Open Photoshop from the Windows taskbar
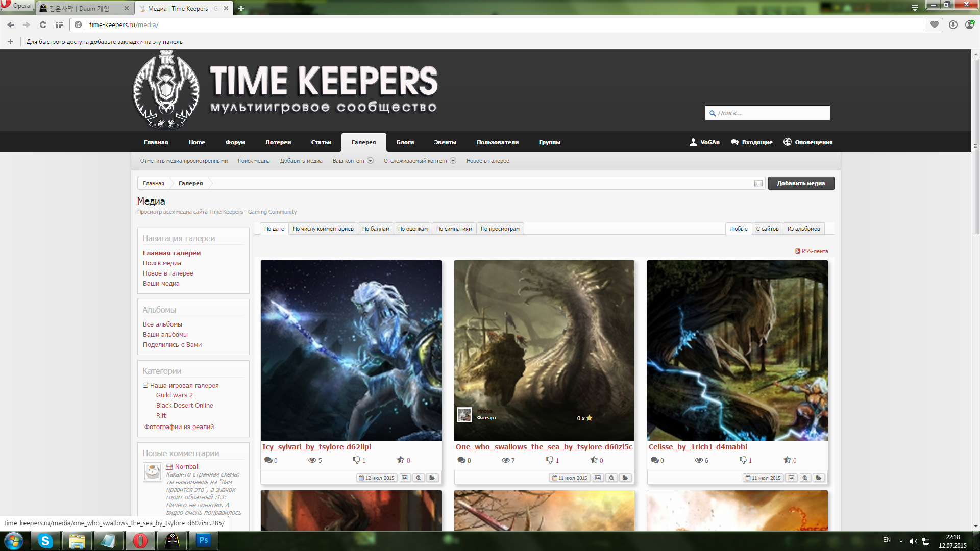980x551 pixels. pos(204,541)
